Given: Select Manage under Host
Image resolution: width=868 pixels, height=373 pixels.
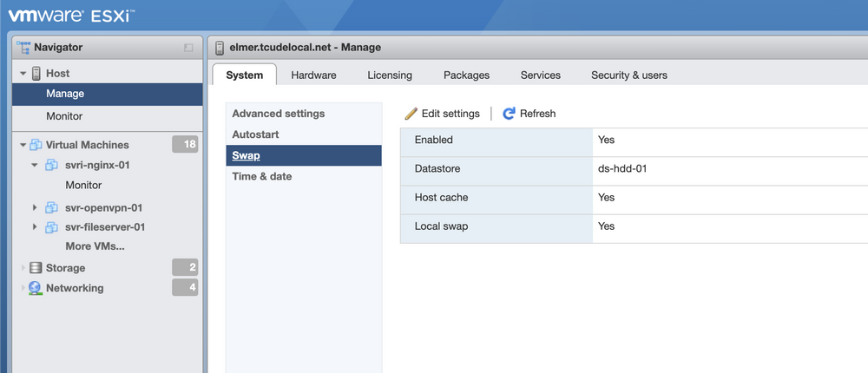Looking at the screenshot, I should tap(108, 94).
